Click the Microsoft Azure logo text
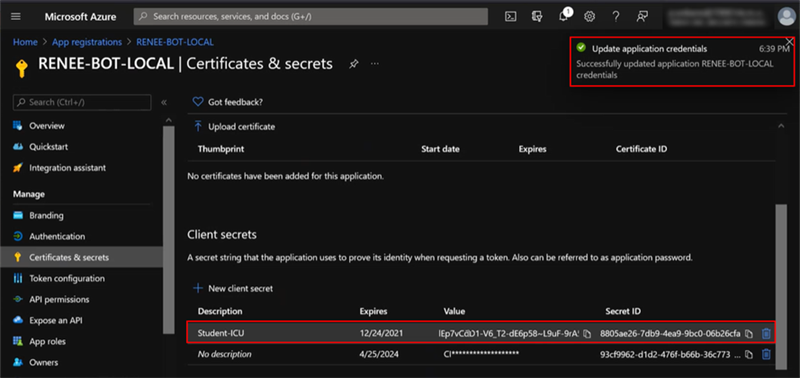Screen dimensions: 800x378 point(80,16)
